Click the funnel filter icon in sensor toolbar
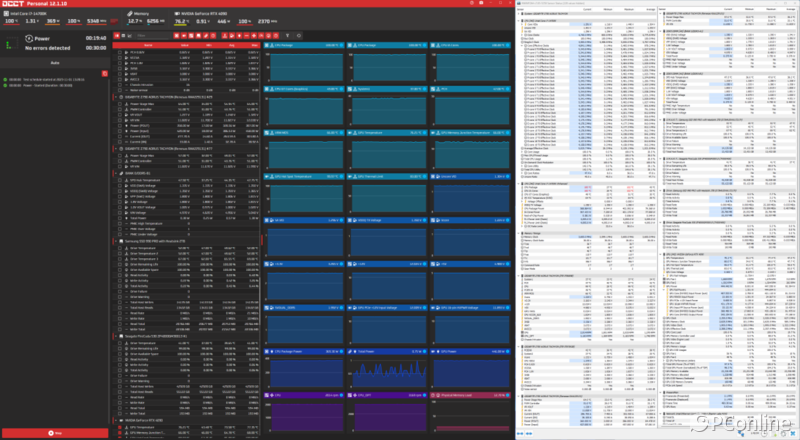Screen dimensions: 800x440 tap(287, 36)
